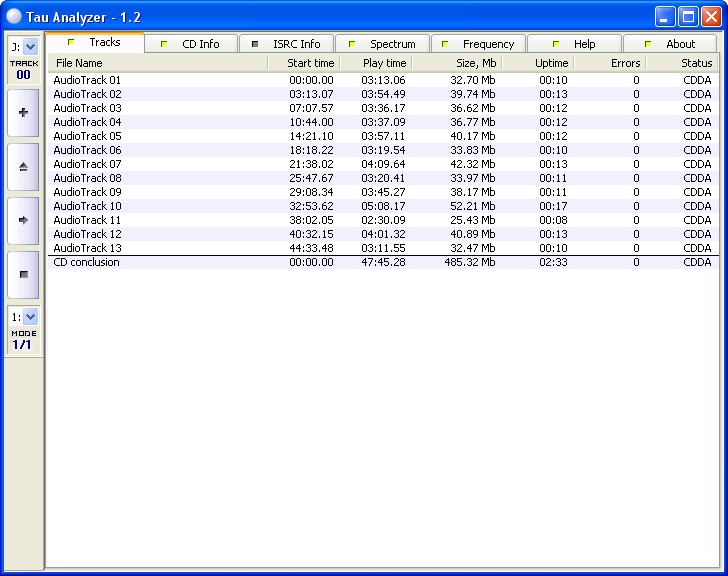Click the plus button in left sidebar

click(23, 113)
